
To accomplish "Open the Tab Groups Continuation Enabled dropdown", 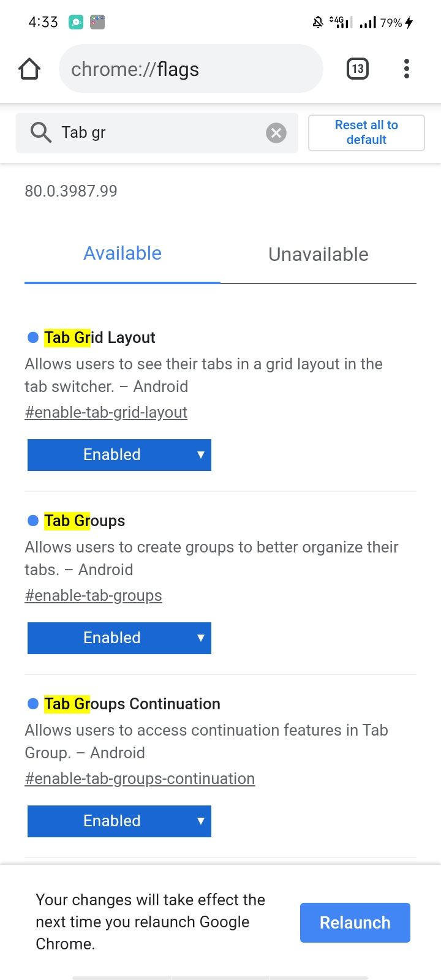I will pos(119,821).
